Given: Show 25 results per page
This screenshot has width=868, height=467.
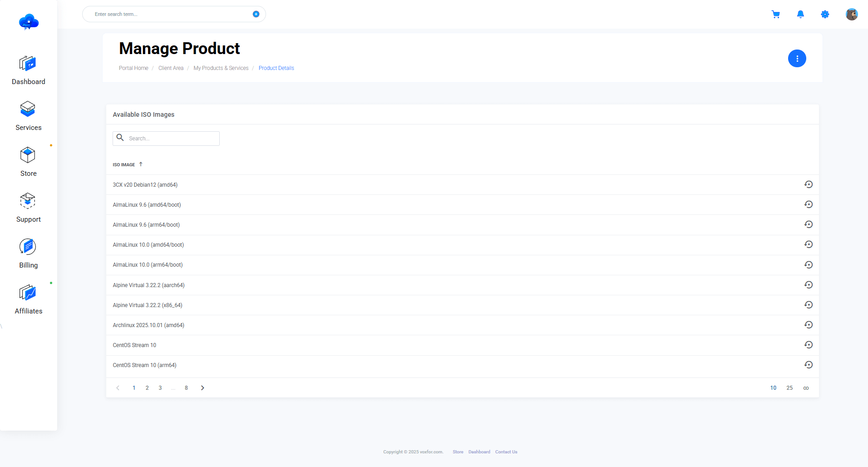Looking at the screenshot, I should click(789, 388).
